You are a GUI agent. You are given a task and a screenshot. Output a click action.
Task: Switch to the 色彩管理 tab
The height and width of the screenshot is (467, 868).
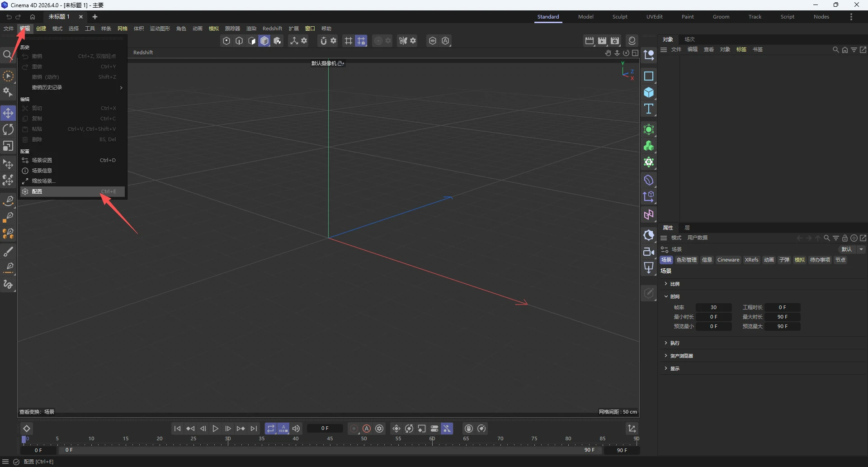click(x=686, y=260)
